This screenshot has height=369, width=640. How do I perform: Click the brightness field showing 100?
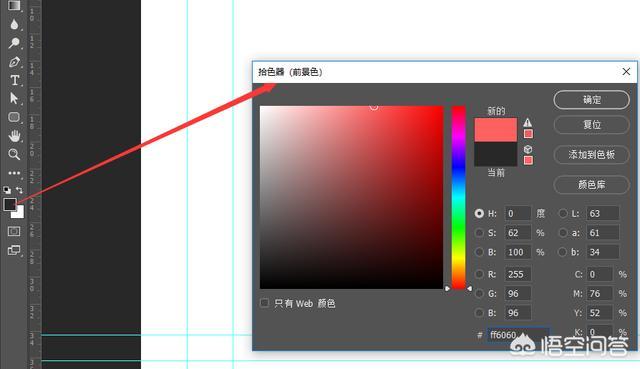[518, 252]
